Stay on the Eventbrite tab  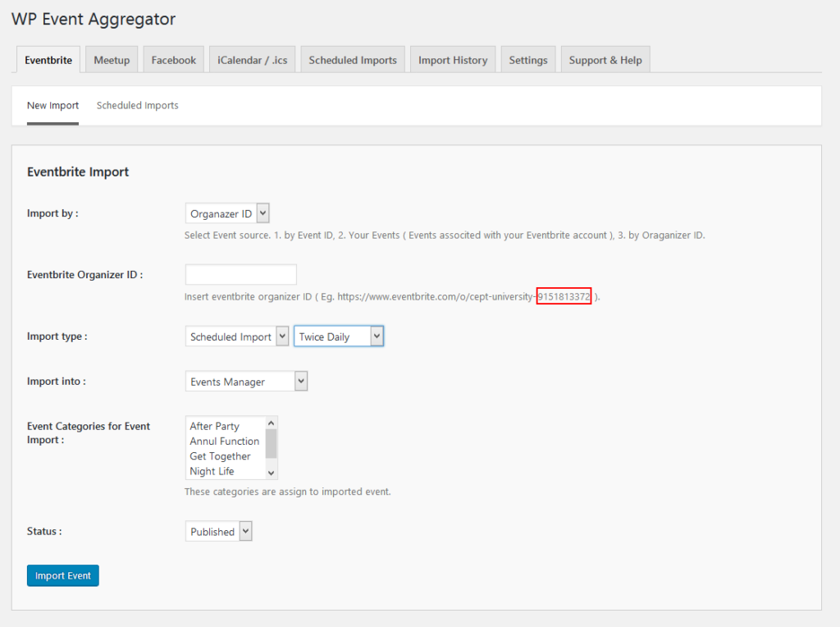[x=48, y=58]
